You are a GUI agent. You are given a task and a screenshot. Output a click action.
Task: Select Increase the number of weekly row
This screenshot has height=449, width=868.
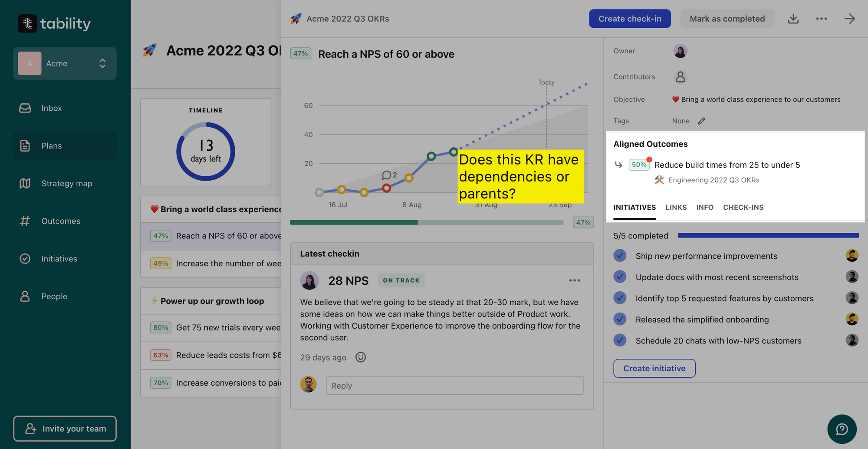[211, 264]
